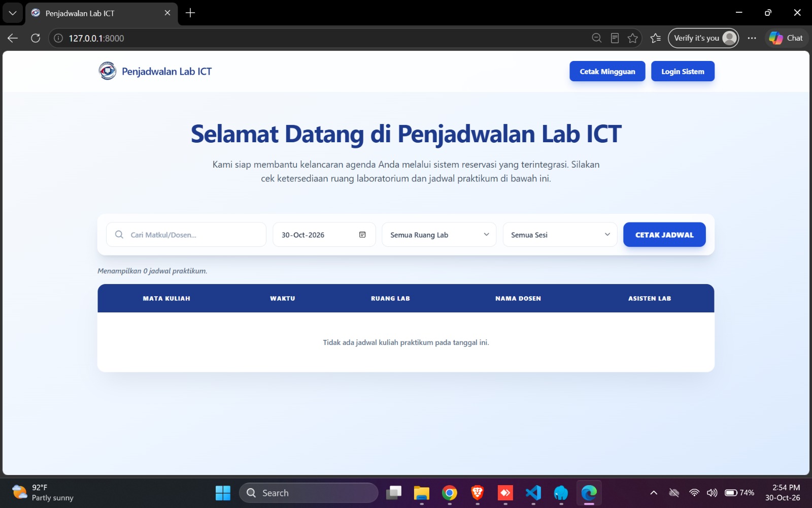Expand the Semua Sesi dropdown

560,235
